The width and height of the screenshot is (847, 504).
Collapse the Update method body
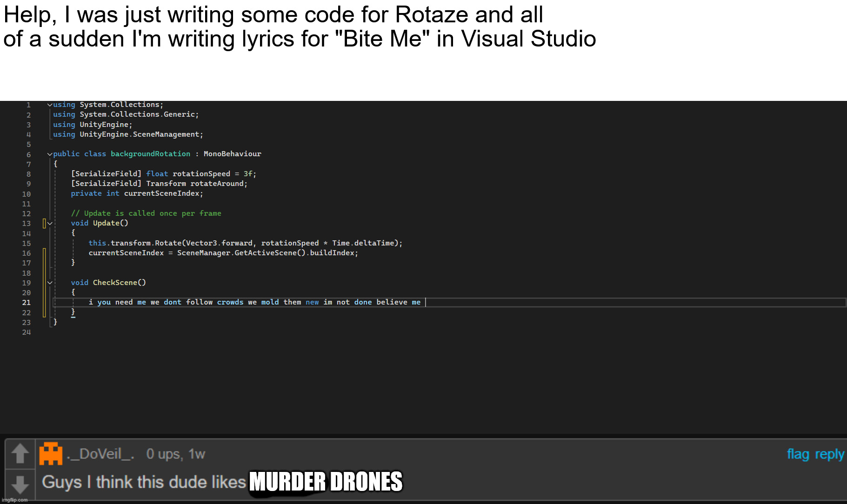(x=50, y=223)
